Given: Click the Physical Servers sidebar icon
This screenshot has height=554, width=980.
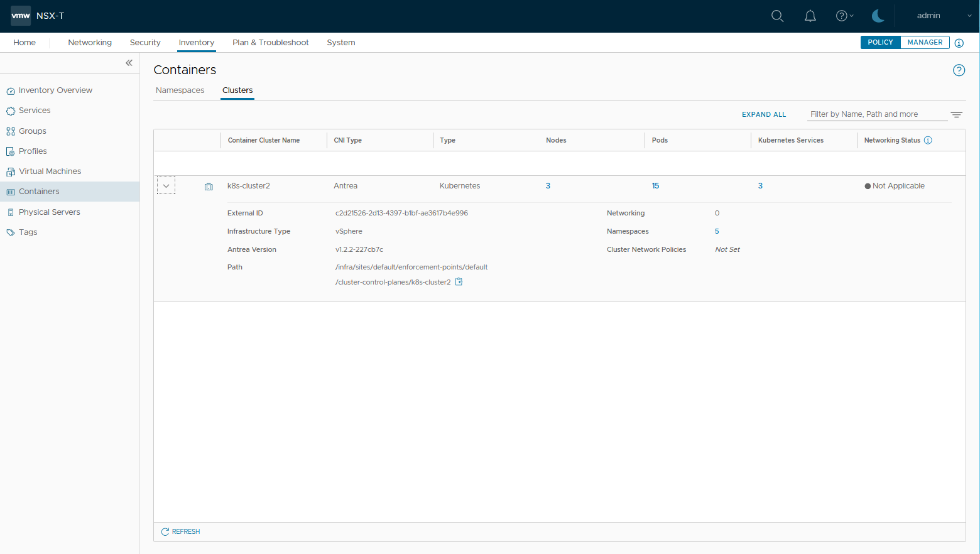Looking at the screenshot, I should point(11,212).
